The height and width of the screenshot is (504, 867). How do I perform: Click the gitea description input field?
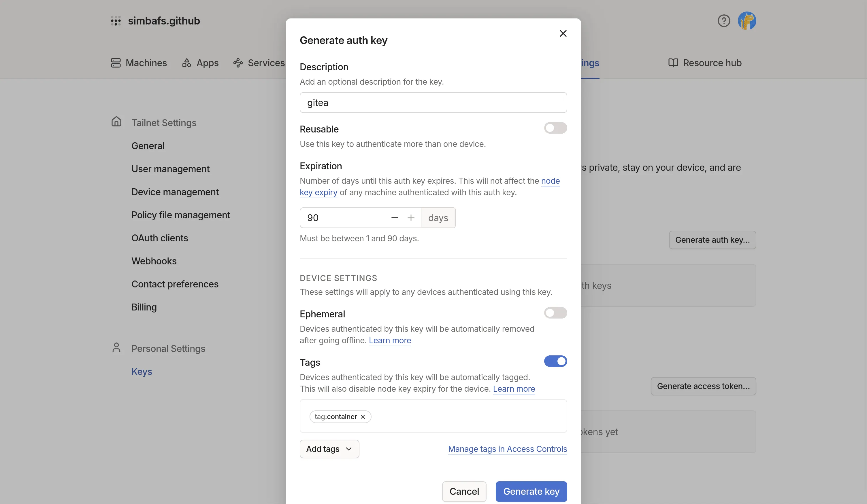pyautogui.click(x=433, y=103)
